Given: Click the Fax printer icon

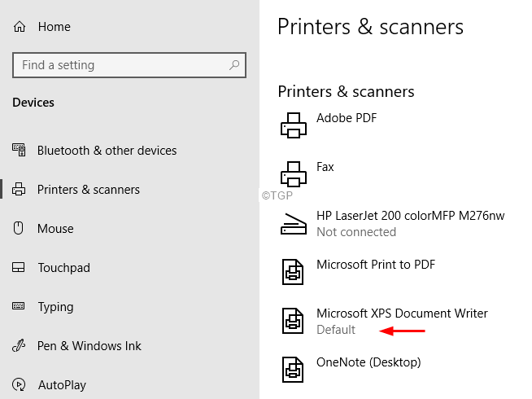Looking at the screenshot, I should tap(294, 174).
